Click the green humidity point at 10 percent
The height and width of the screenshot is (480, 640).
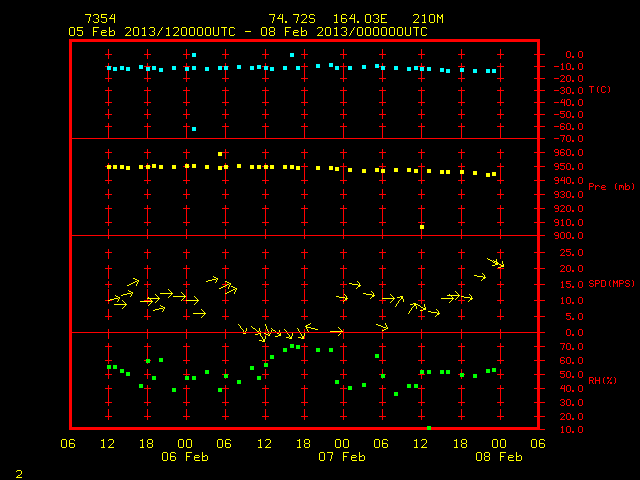pyautogui.click(x=429, y=428)
